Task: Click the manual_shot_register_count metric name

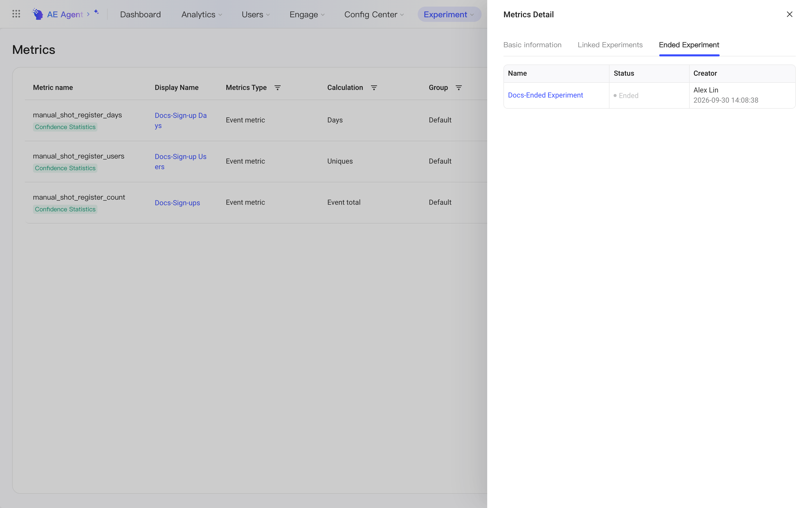Action: click(x=79, y=197)
